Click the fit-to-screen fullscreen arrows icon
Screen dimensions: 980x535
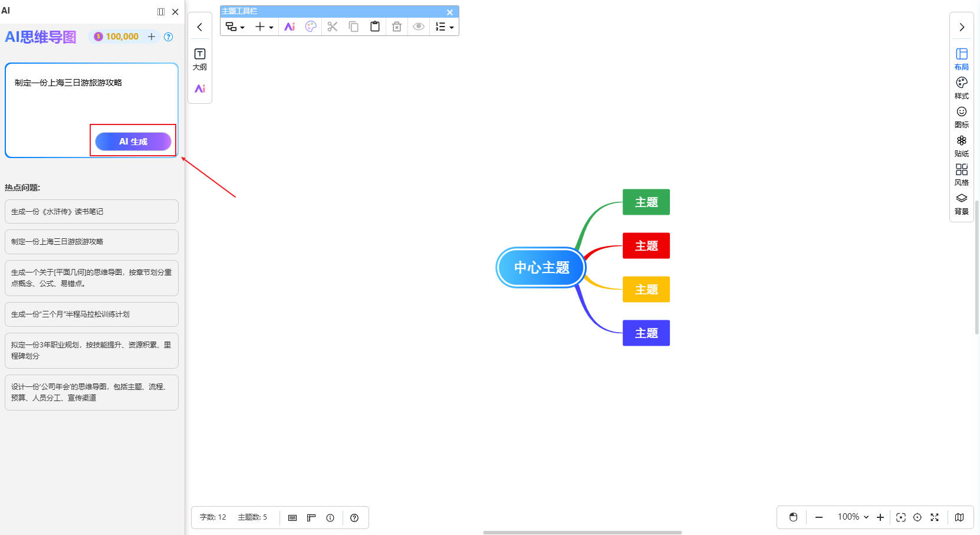935,517
